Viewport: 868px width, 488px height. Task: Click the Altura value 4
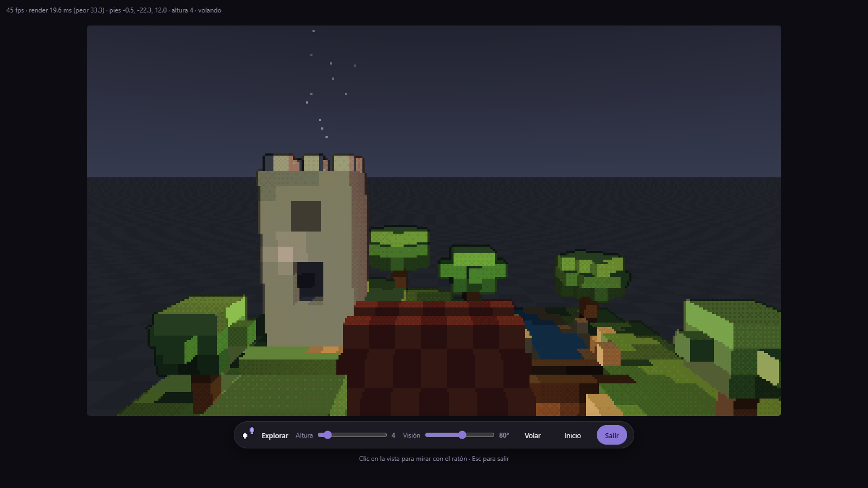tap(393, 435)
